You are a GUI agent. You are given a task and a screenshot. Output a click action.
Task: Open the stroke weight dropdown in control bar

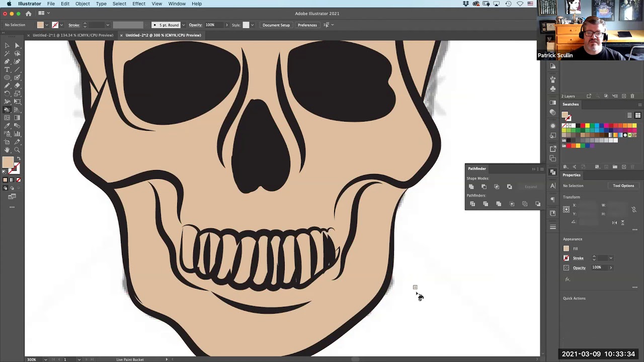click(x=108, y=25)
